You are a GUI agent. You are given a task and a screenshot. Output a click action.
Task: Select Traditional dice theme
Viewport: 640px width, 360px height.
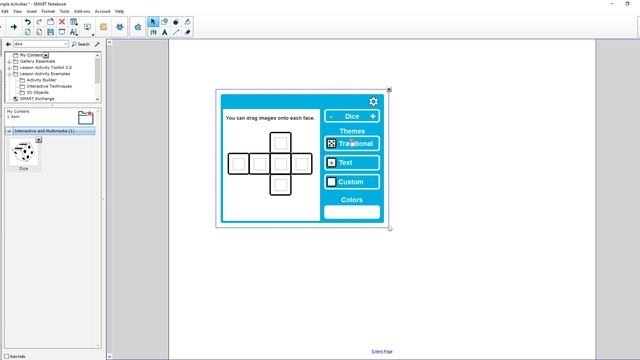(x=352, y=144)
